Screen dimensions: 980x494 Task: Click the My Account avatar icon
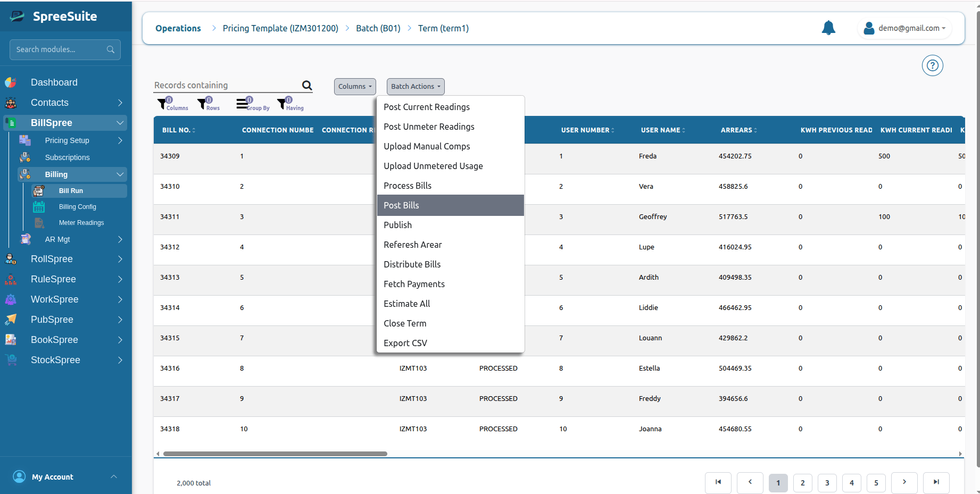(x=19, y=476)
